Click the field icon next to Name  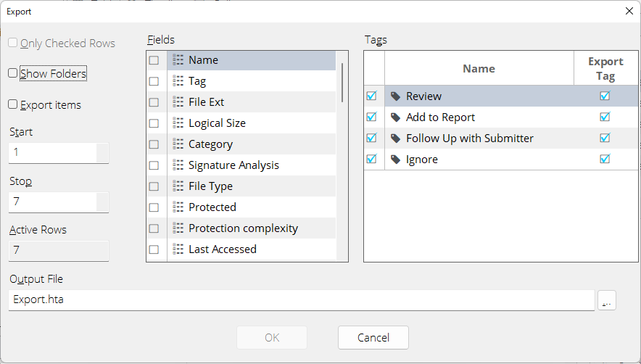178,60
